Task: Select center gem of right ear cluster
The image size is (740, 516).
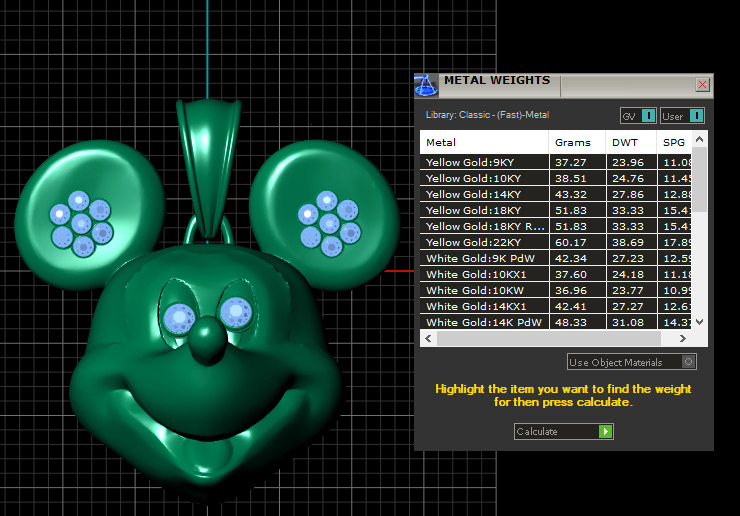Action: (329, 224)
